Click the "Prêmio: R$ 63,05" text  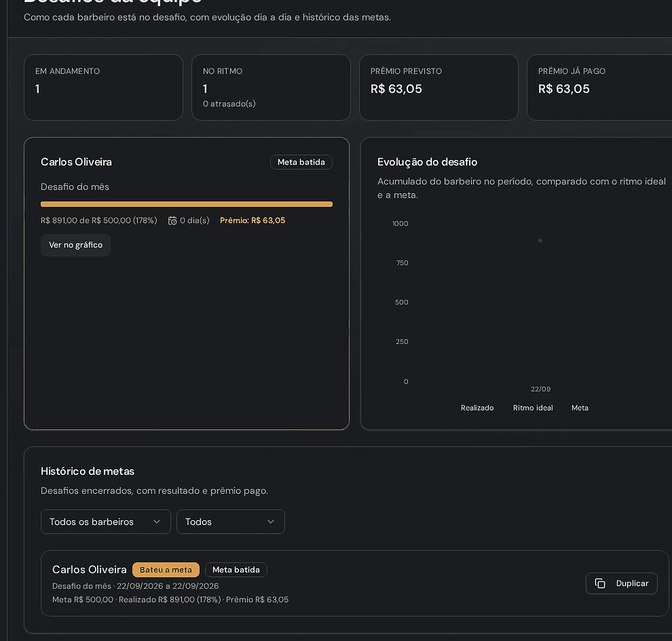253,220
